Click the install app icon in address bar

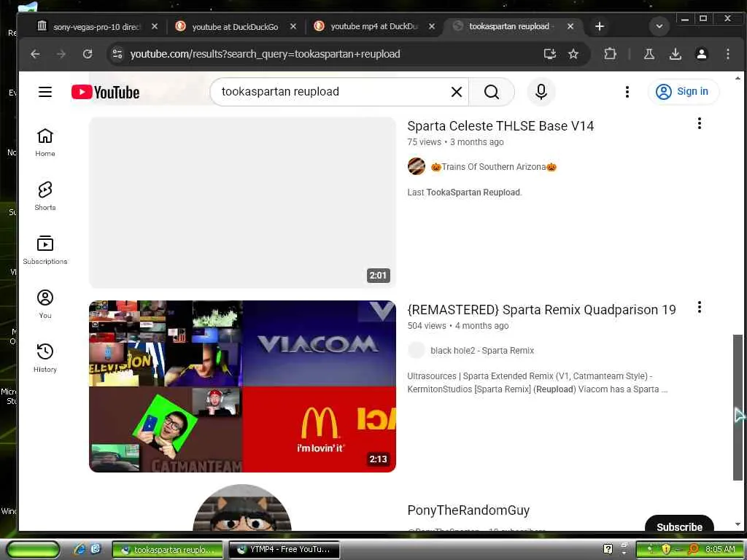550,54
